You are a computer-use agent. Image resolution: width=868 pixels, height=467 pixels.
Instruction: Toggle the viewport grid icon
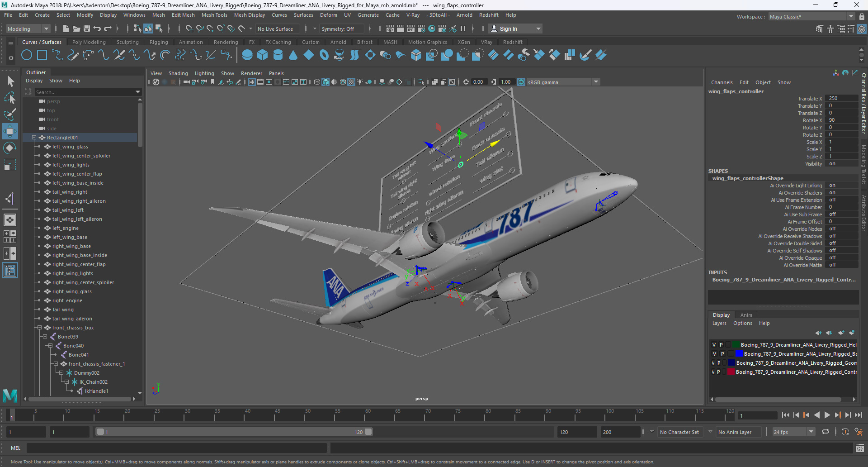point(252,82)
